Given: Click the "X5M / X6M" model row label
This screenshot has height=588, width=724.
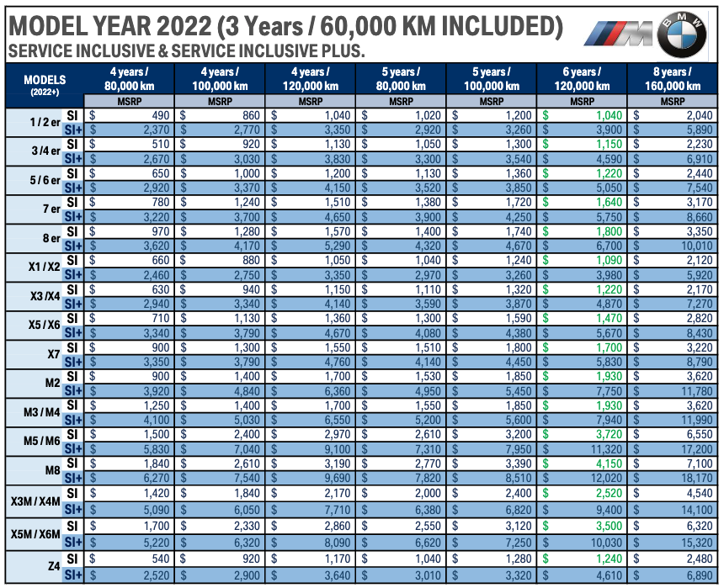Looking at the screenshot, I should click(35, 534).
